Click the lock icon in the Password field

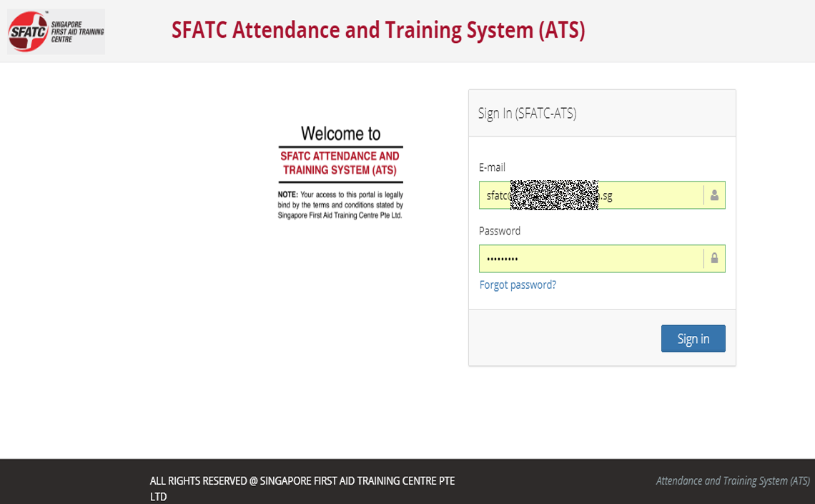tap(714, 258)
